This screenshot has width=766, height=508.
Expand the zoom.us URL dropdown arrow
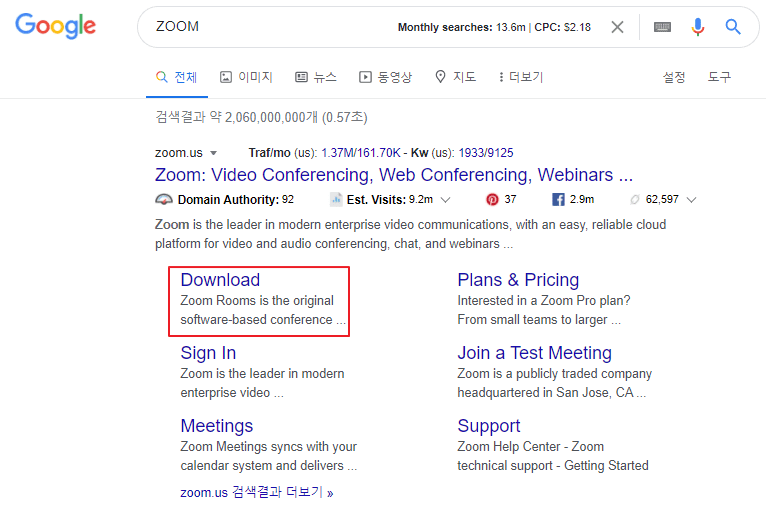click(213, 153)
